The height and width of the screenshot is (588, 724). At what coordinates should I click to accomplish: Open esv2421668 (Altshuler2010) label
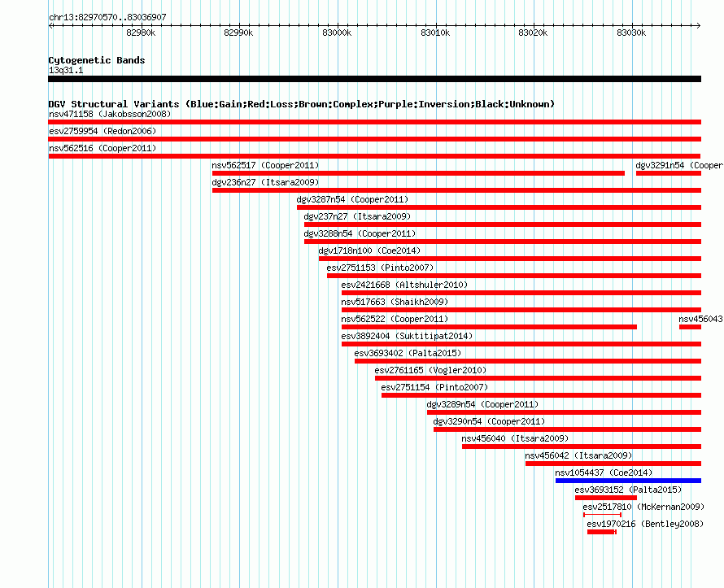pyautogui.click(x=404, y=285)
